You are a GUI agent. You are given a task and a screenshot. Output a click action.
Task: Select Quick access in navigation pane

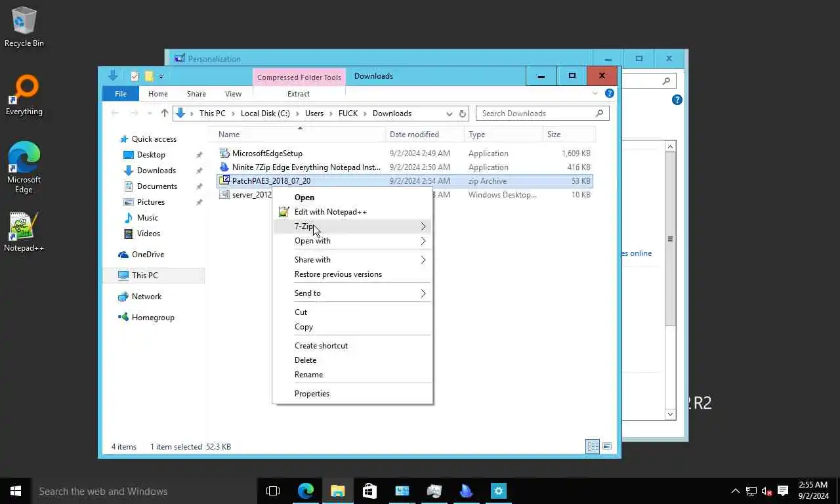154,139
